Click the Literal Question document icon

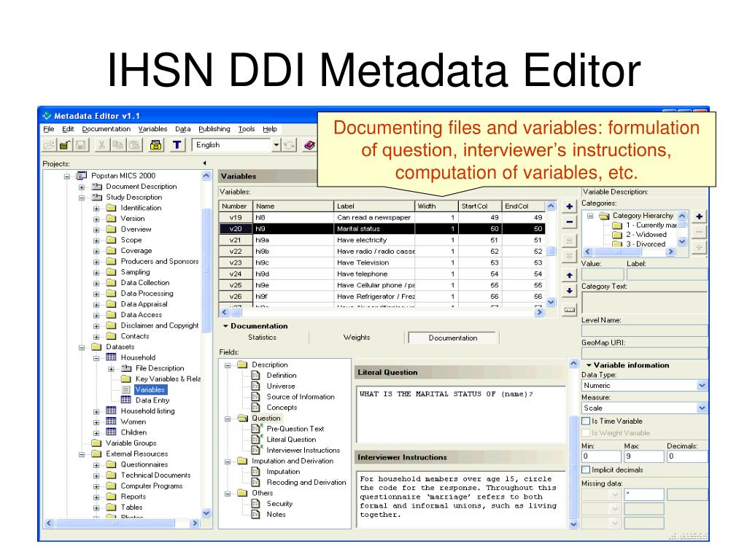click(x=256, y=439)
